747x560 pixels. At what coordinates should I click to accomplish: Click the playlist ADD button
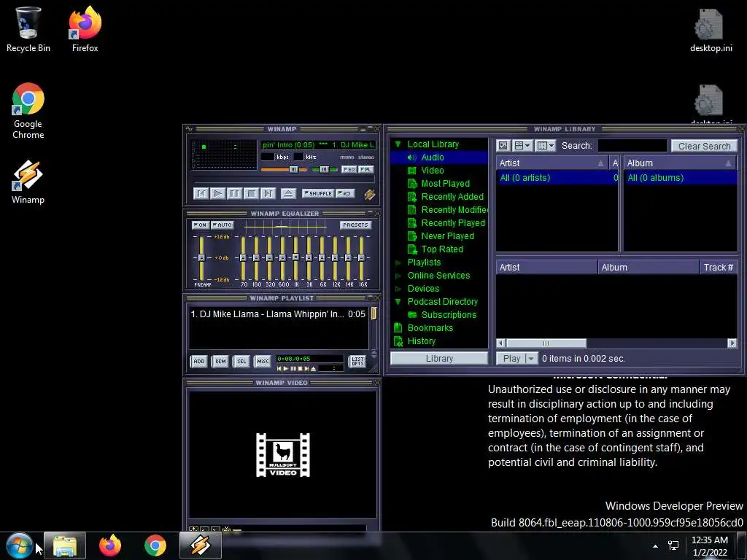click(198, 362)
